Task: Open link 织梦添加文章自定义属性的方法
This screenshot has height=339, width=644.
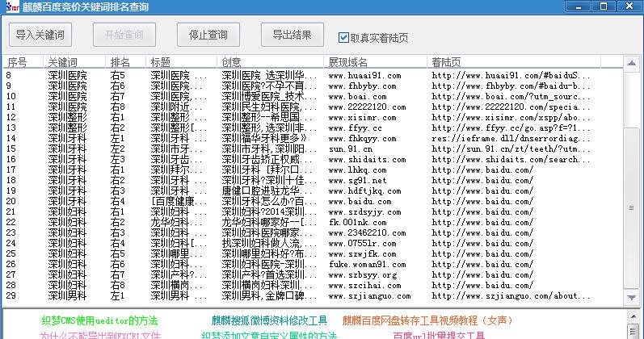Action: coord(269,335)
